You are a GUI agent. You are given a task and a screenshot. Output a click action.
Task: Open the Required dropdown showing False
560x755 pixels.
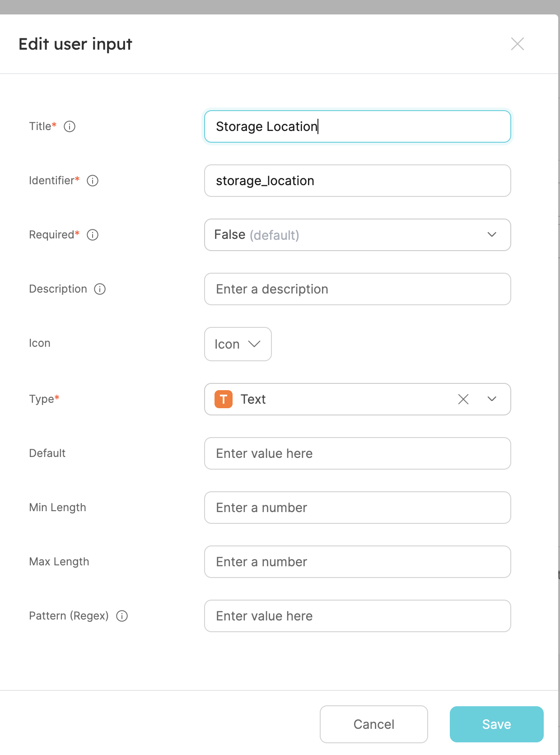358,235
